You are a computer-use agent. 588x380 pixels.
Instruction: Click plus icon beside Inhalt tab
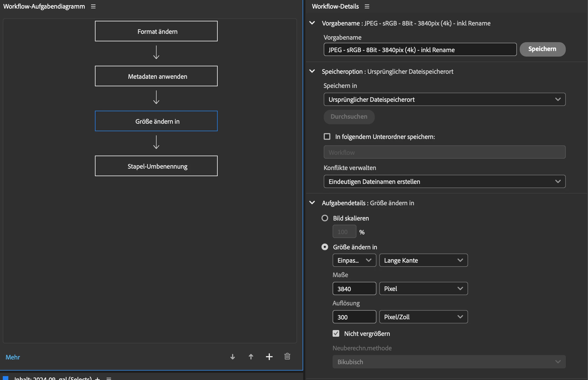pos(97,378)
